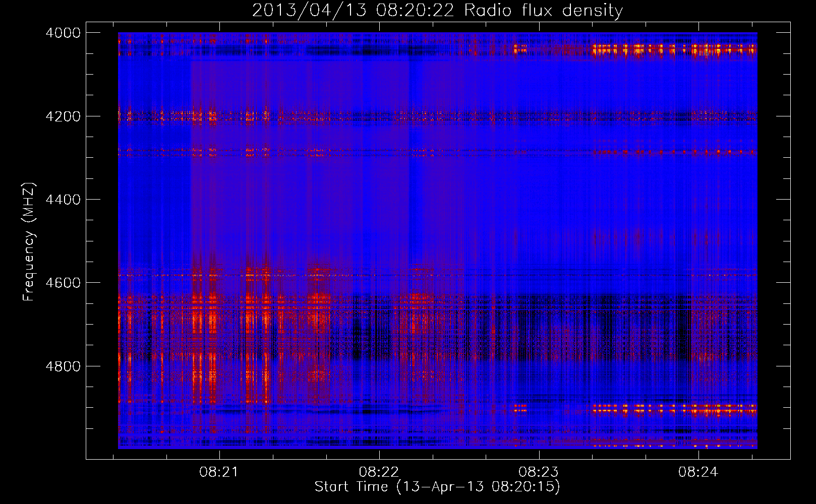Click the 4800 frequency tick label
The width and height of the screenshot is (816, 504).
(x=63, y=366)
